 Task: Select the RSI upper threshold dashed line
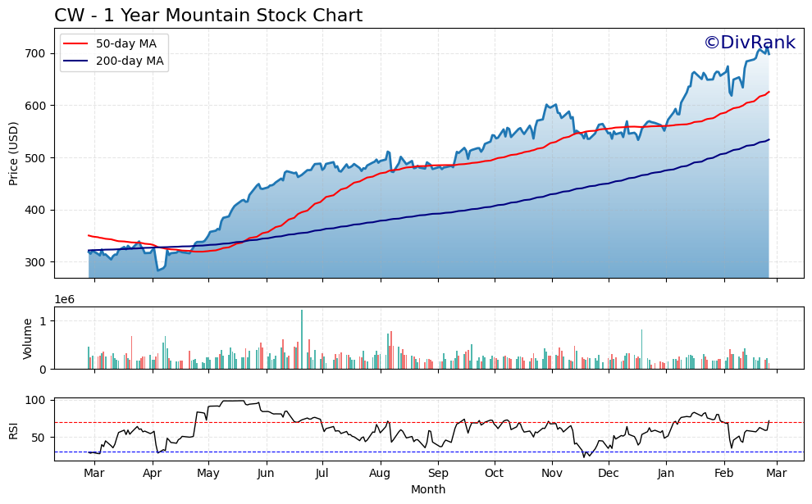410,420
